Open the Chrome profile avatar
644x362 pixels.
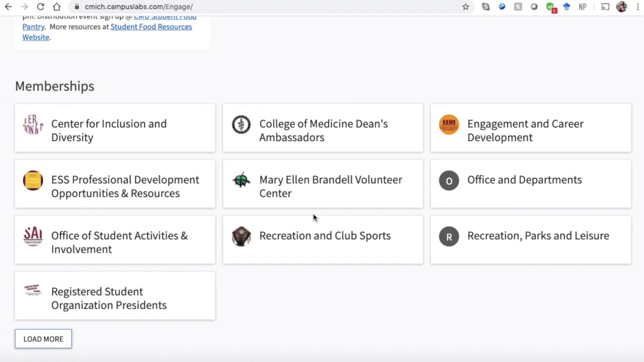pos(621,7)
